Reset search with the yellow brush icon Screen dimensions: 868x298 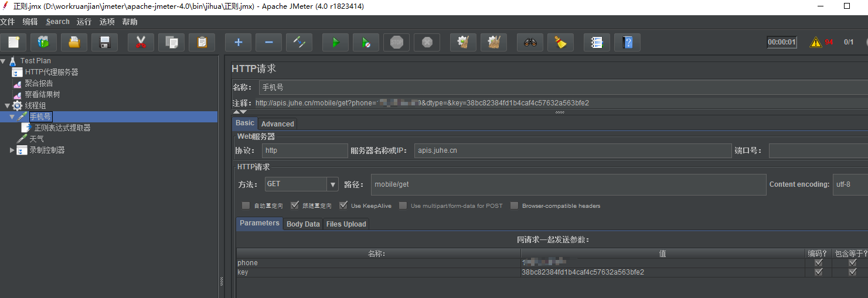pyautogui.click(x=560, y=42)
